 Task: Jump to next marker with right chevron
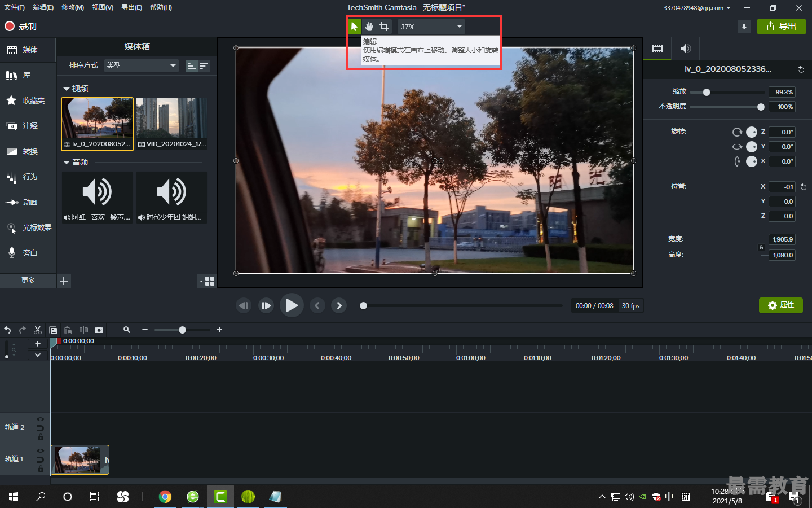pyautogui.click(x=339, y=305)
